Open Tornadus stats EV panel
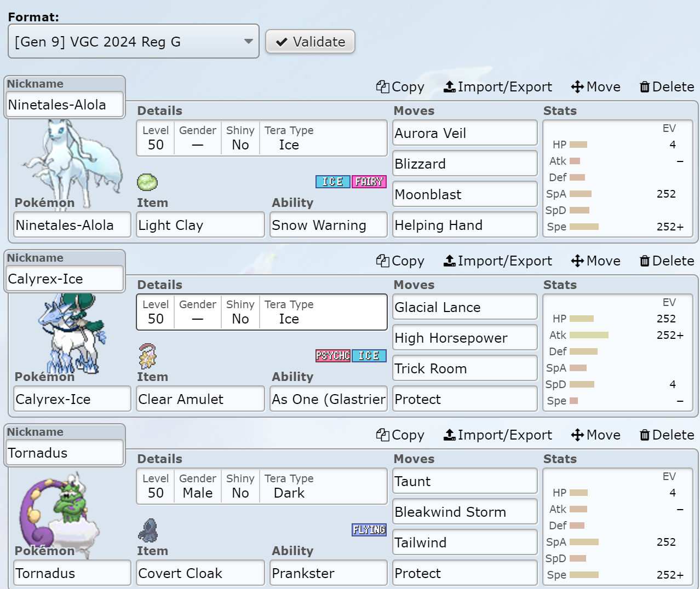 coord(618,527)
